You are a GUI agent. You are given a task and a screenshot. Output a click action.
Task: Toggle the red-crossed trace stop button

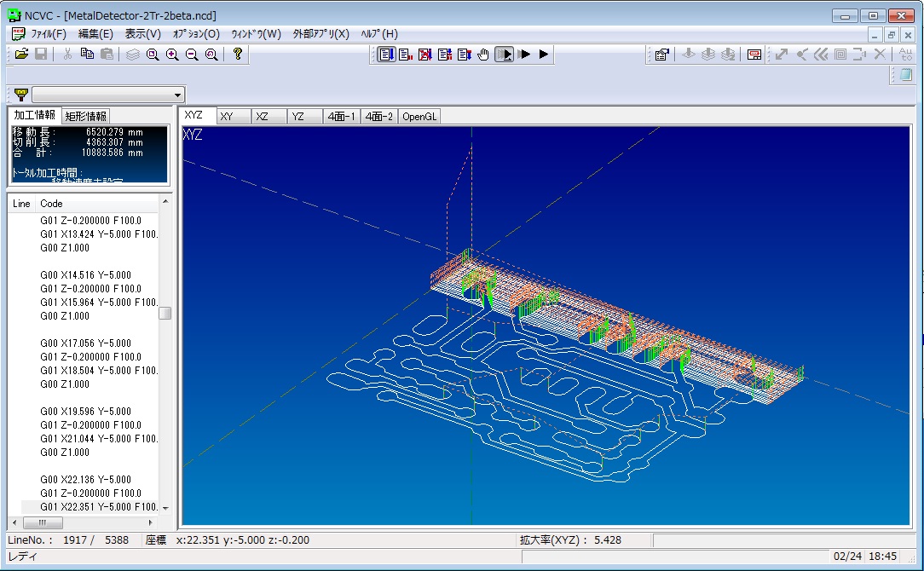tap(424, 55)
